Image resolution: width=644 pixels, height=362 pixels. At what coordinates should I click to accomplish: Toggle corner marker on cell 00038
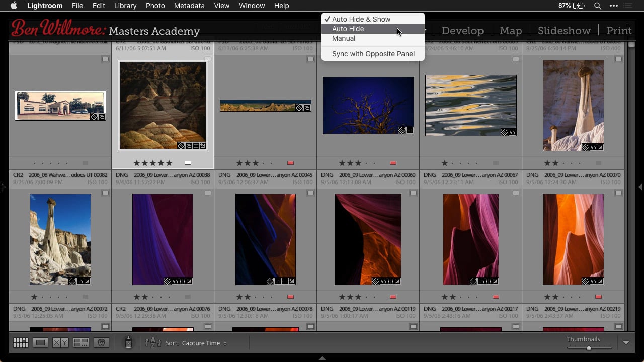click(208, 193)
